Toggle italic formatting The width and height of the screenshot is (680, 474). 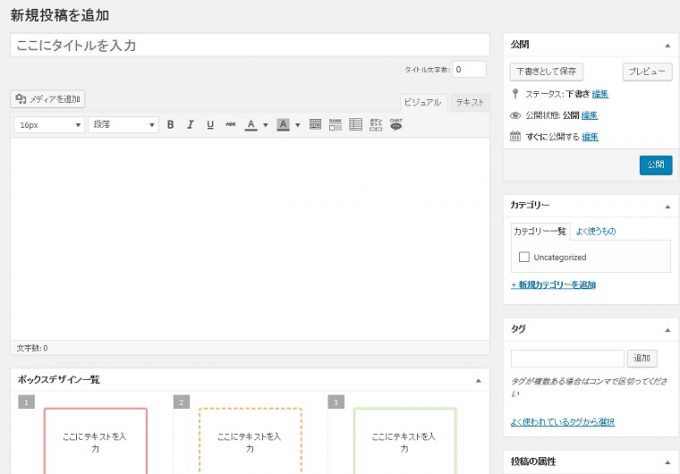pyautogui.click(x=190, y=125)
